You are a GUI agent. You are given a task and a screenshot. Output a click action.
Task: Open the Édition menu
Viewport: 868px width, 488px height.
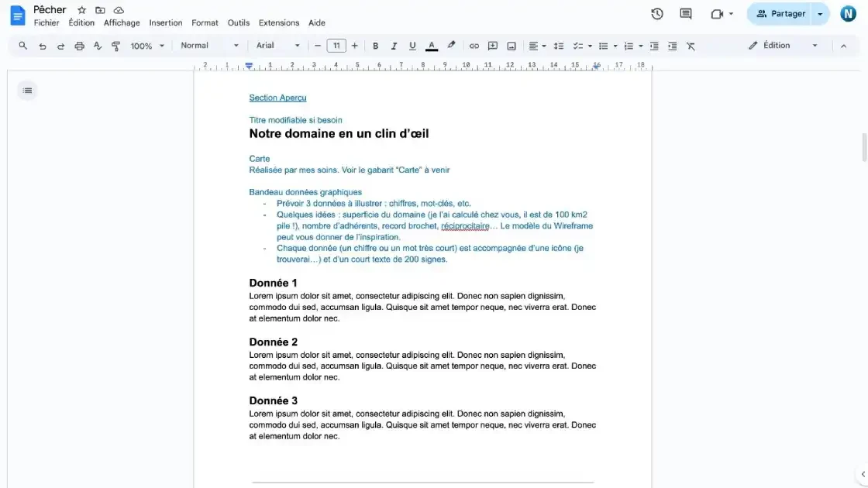click(81, 22)
